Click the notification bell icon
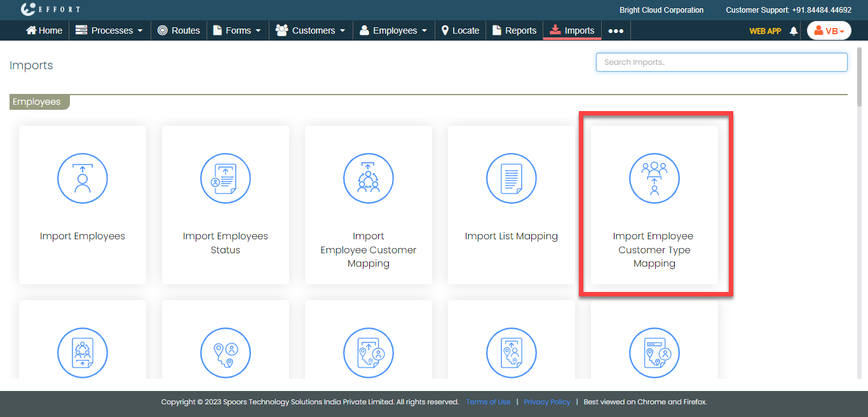 click(793, 30)
